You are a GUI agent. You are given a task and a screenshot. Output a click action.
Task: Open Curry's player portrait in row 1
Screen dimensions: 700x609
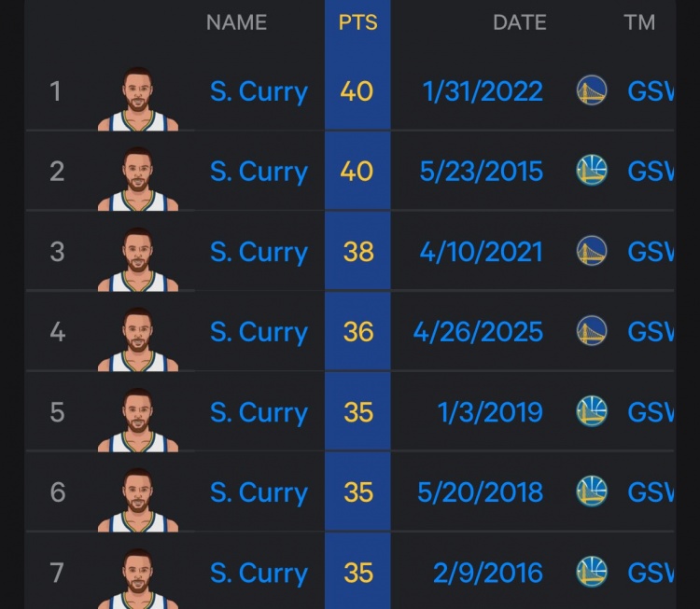pos(138,98)
